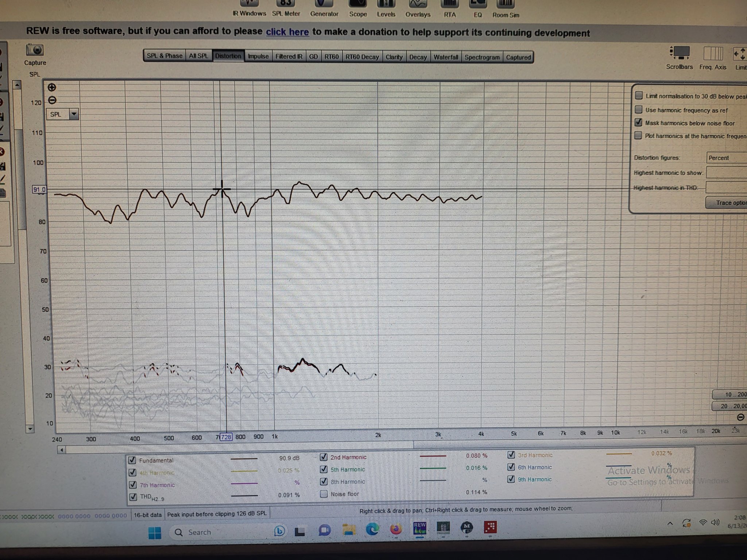Open File Explorer from the taskbar
This screenshot has height=560, width=747.
(x=349, y=530)
